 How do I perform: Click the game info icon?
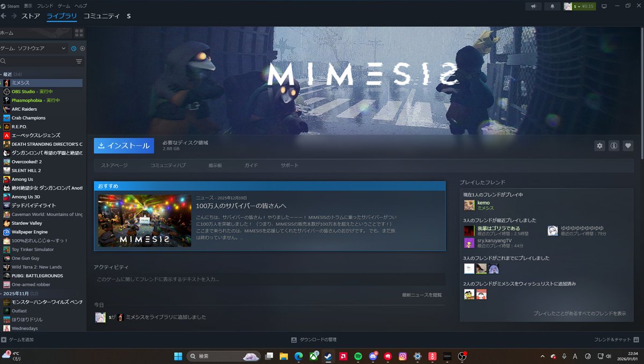coord(614,146)
